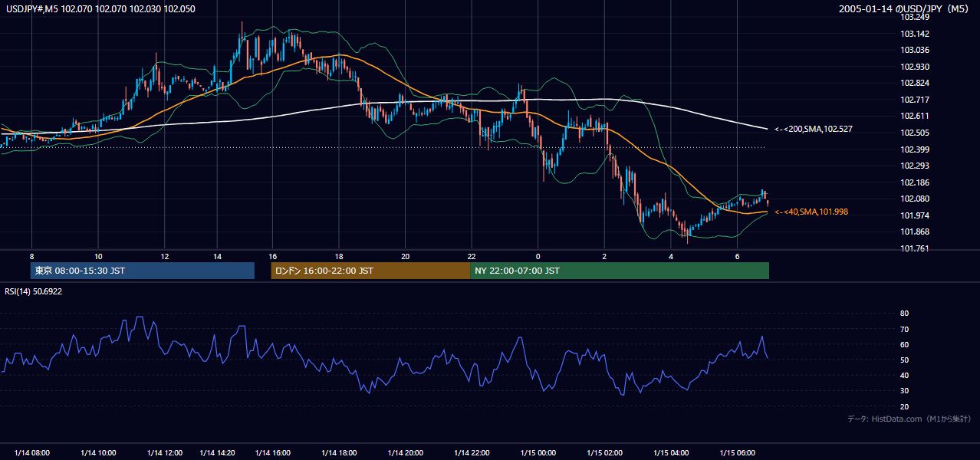Click the Tokyo 08:00-15:30 JST session bar

[143, 271]
